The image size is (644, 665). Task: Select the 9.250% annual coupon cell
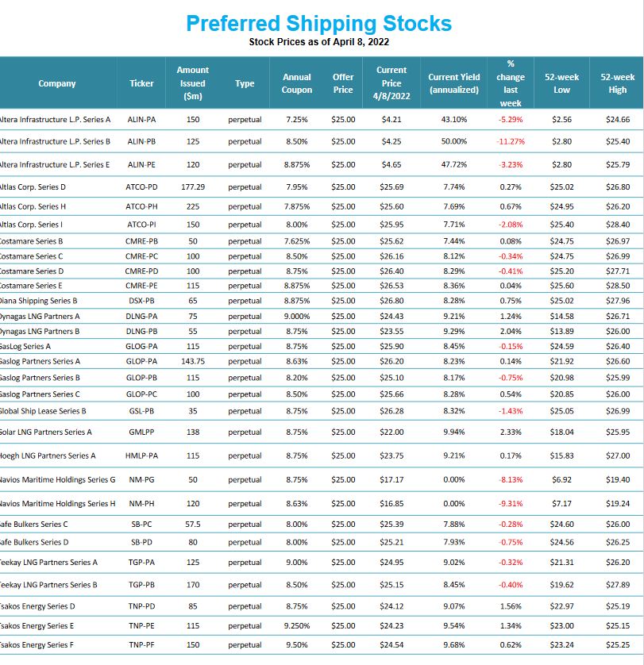point(297,626)
